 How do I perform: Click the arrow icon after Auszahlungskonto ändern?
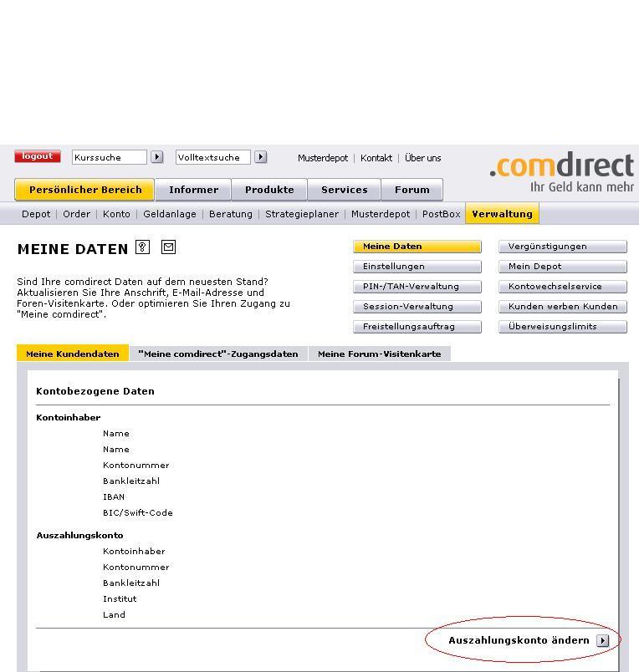click(x=602, y=640)
